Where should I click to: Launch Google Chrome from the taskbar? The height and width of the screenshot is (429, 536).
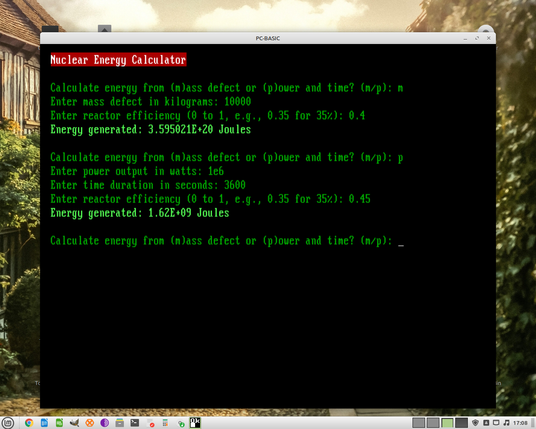pyautogui.click(x=29, y=423)
